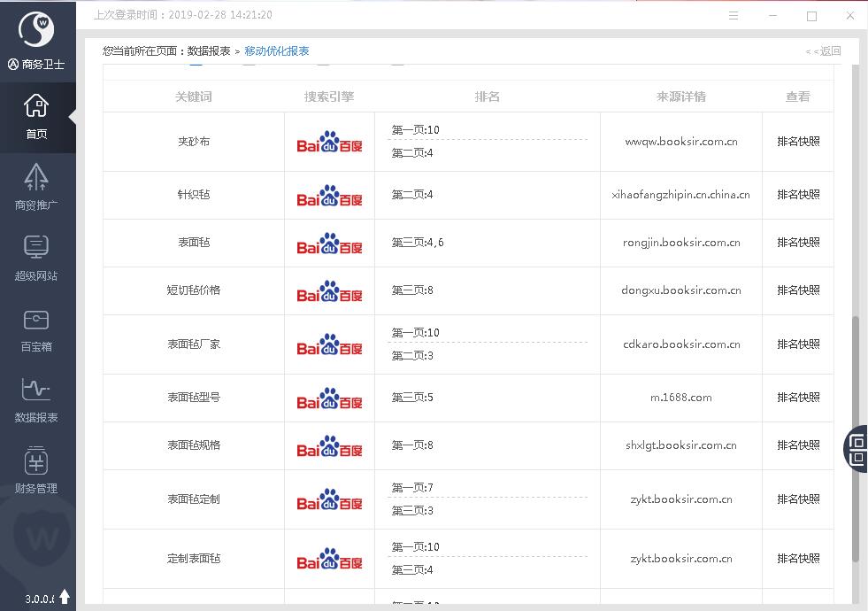Click the 排名 column header
This screenshot has width=868, height=611.
coord(487,97)
